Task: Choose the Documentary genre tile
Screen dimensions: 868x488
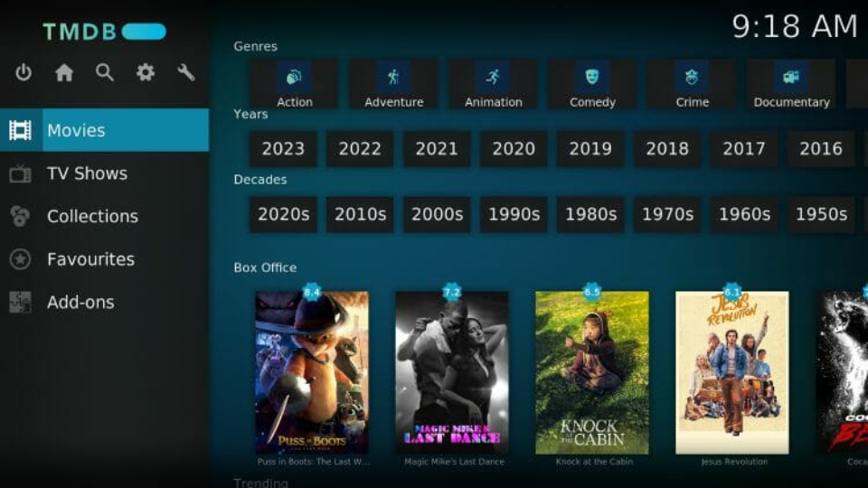Action: tap(792, 84)
